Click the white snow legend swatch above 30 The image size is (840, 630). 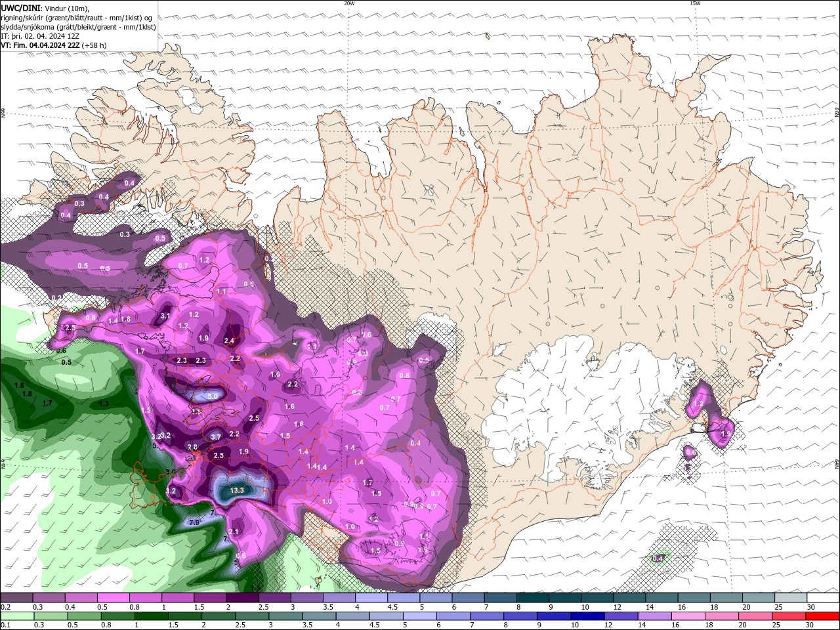point(823,598)
